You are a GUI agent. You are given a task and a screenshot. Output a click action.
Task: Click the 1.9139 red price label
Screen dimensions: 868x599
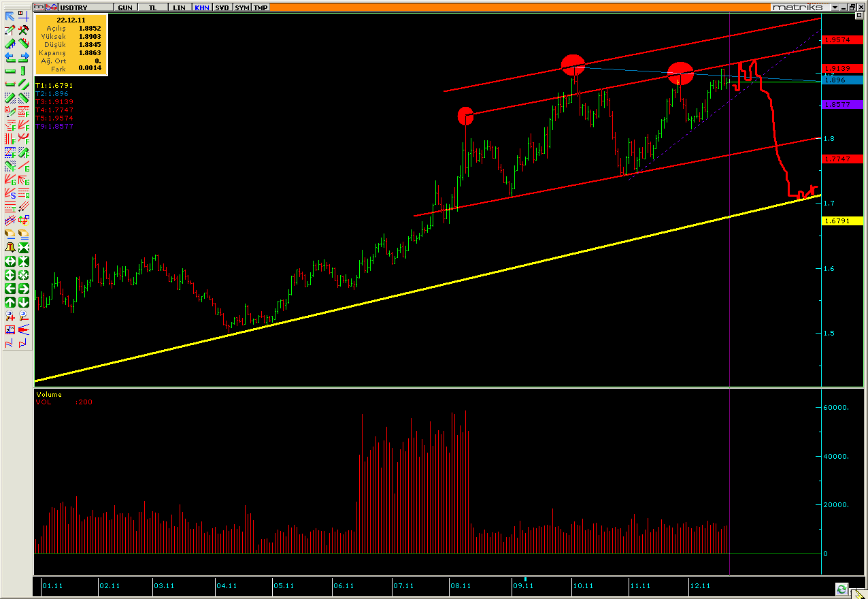coord(842,68)
